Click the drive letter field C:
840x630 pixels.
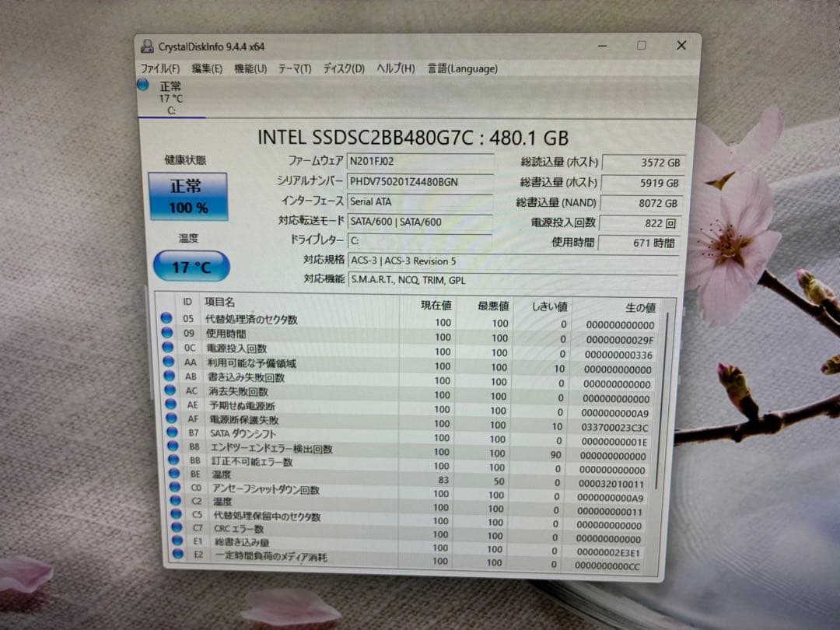point(419,240)
